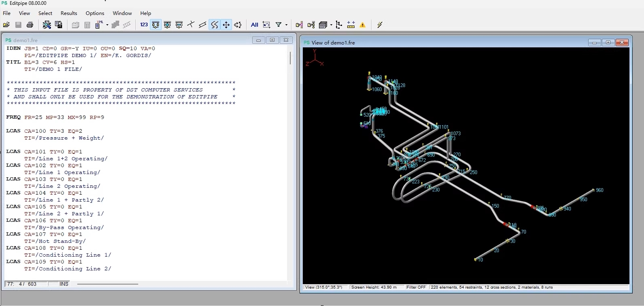Click the zoom window selection icon
Image resolution: width=644 pixels, height=306 pixels.
[x=266, y=25]
